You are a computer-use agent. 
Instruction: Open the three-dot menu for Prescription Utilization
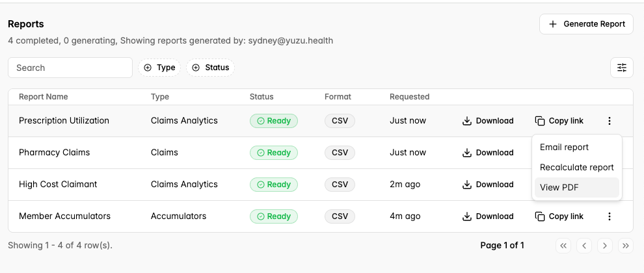(610, 121)
